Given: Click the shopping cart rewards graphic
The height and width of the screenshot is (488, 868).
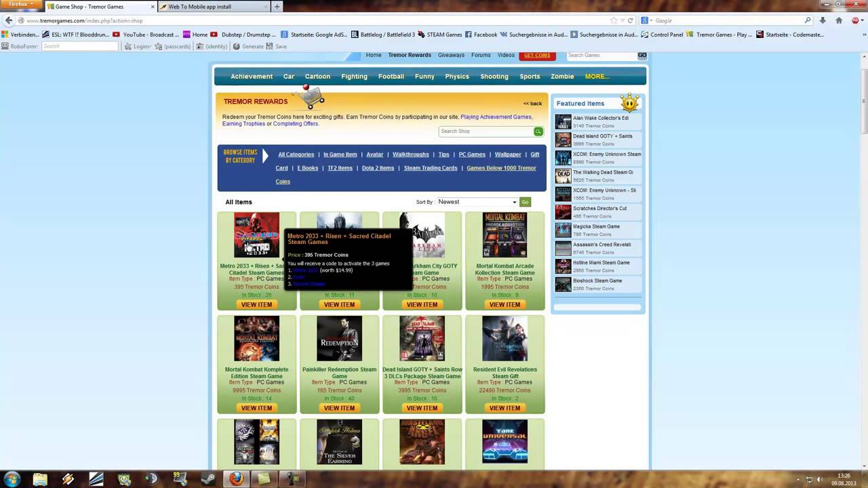Looking at the screenshot, I should [x=311, y=97].
